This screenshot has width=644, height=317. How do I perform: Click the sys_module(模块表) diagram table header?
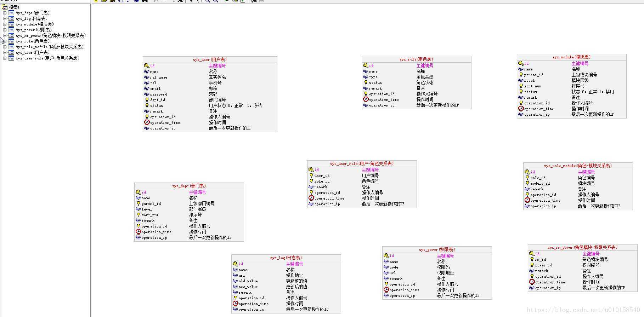tap(572, 57)
